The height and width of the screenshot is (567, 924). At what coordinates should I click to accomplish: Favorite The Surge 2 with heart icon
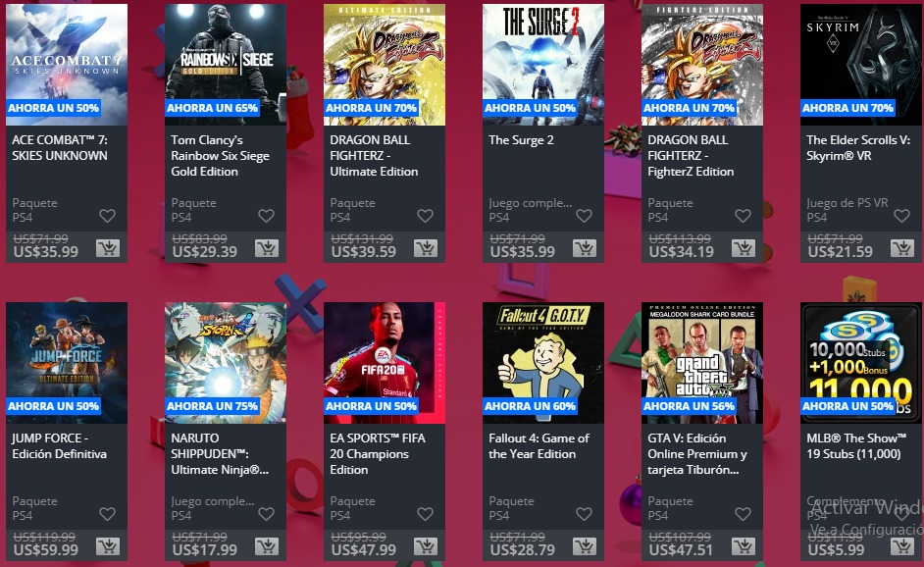tap(584, 216)
